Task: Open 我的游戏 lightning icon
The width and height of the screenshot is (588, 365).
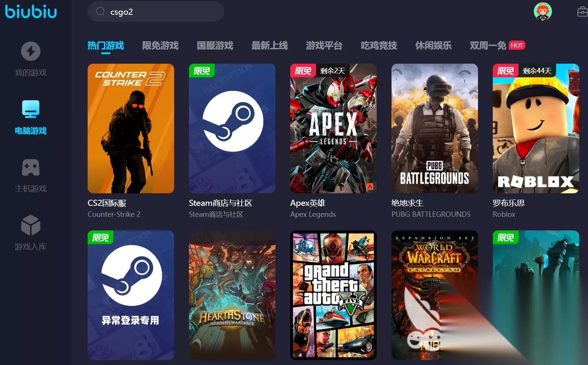Action: (31, 51)
